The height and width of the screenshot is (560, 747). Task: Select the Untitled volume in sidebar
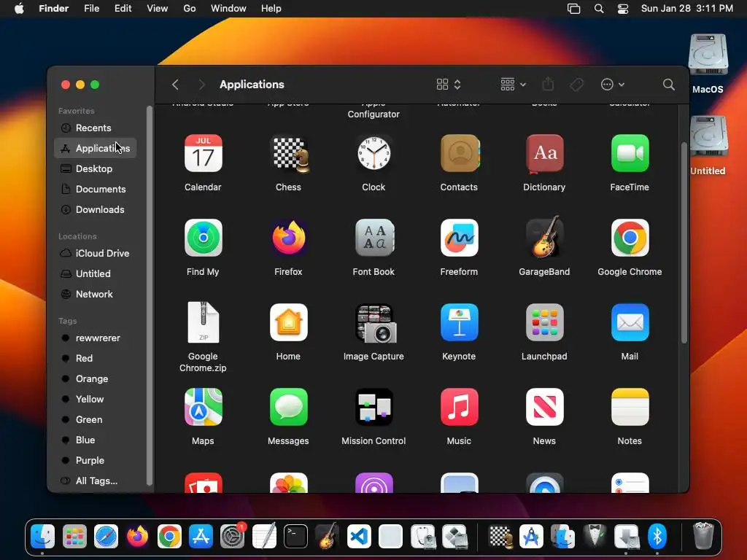[96, 274]
